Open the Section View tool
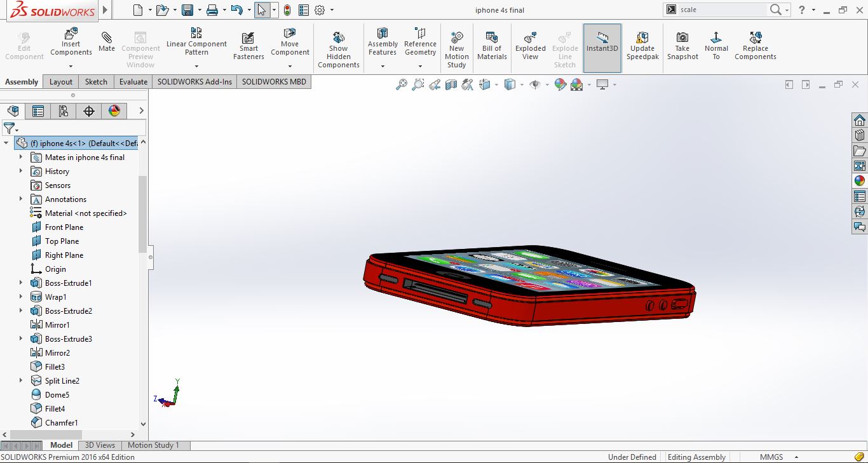 point(451,84)
